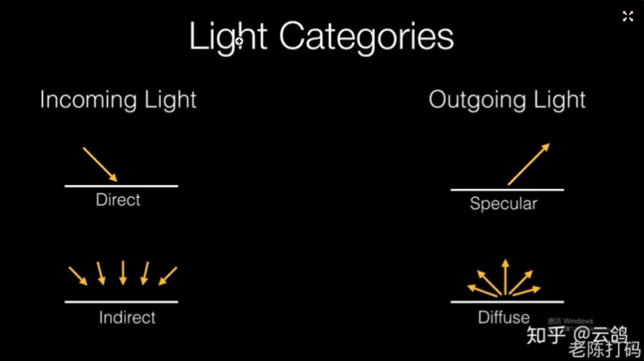The width and height of the screenshot is (644, 361).
Task: Click the white surface line above Specular
Action: coord(507,189)
